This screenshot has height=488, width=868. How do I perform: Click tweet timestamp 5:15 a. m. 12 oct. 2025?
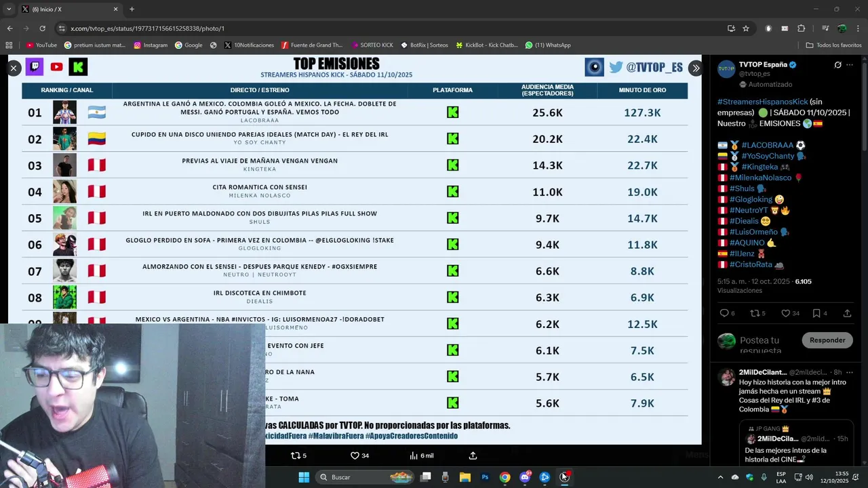[x=754, y=281]
